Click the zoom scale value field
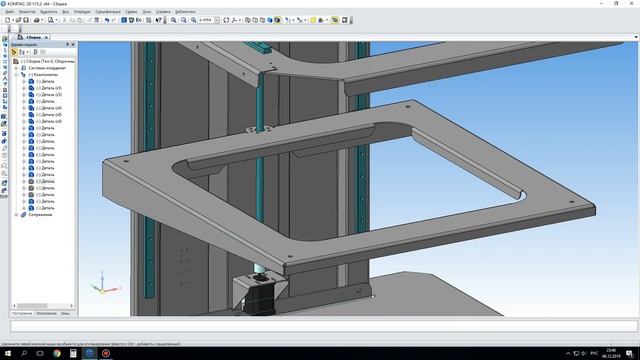Screen dimensions: 640x360 (x=206, y=20)
